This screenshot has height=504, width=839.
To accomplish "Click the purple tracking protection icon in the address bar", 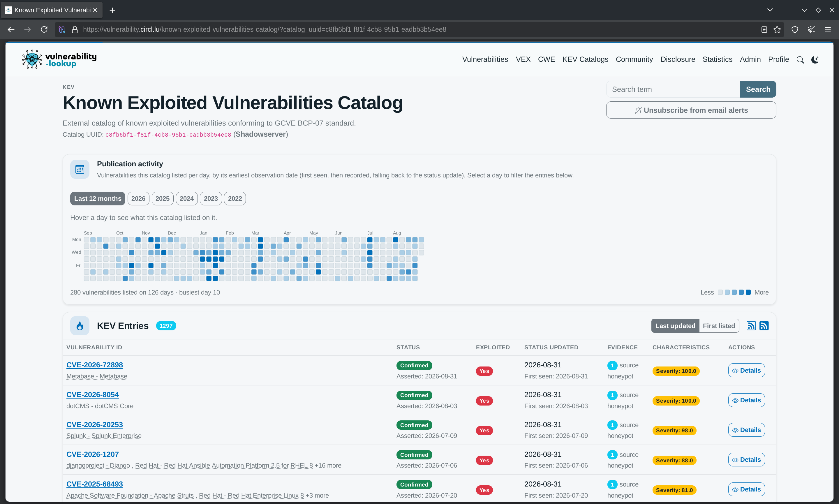I will point(62,29).
